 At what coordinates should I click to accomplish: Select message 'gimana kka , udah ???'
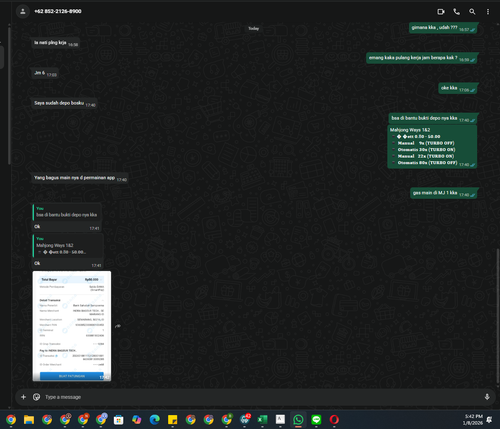click(x=443, y=28)
